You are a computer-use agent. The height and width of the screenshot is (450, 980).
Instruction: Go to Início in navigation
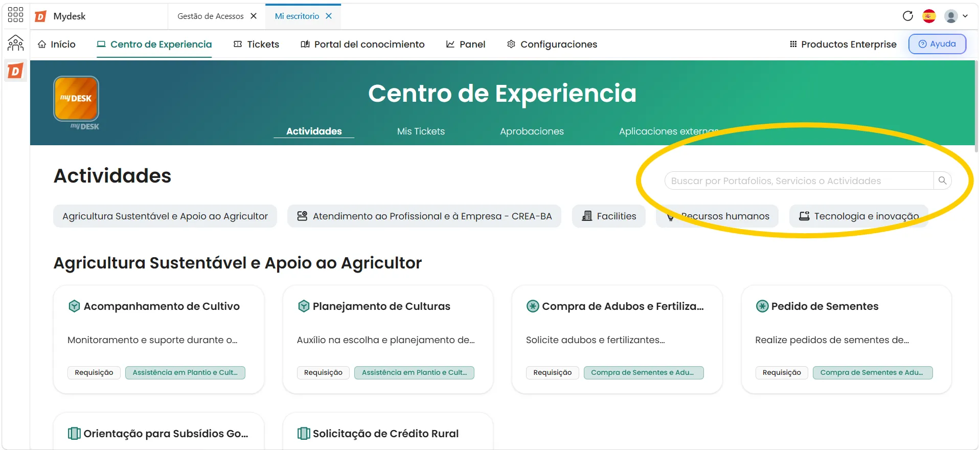pos(57,44)
